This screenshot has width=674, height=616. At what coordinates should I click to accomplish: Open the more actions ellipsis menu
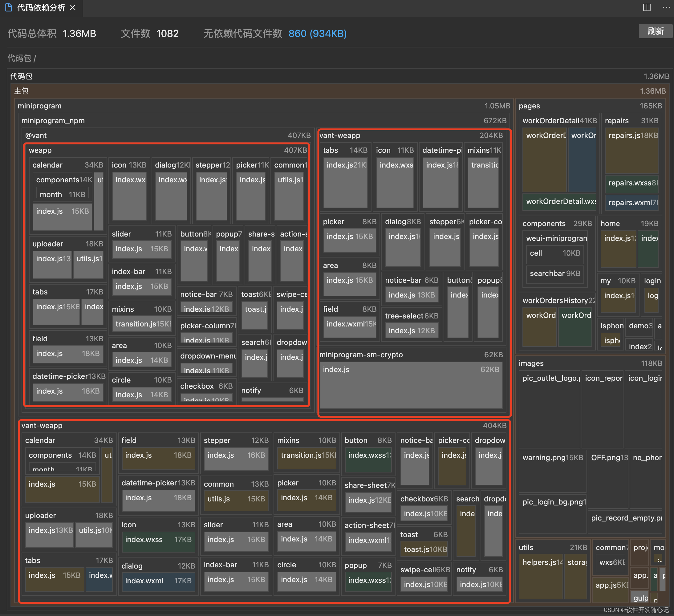(666, 7)
